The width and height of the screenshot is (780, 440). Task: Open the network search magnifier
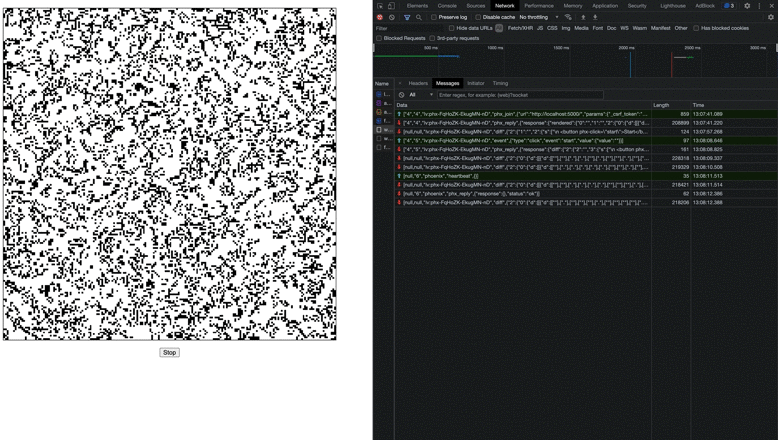click(x=419, y=17)
